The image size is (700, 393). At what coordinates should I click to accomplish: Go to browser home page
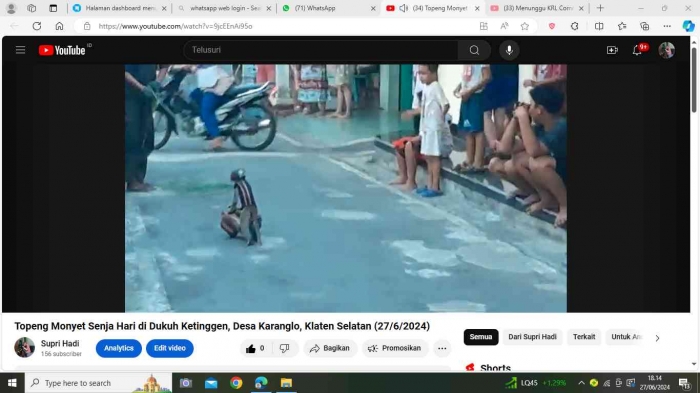pyautogui.click(x=59, y=26)
